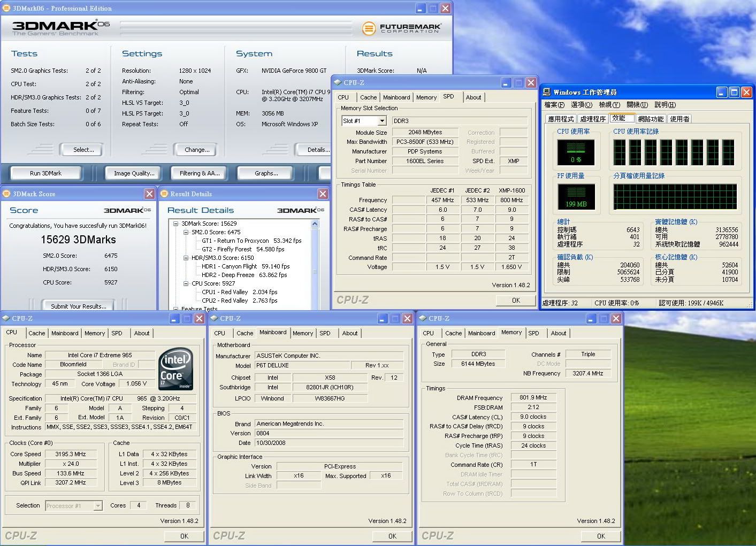The height and width of the screenshot is (546, 756).
Task: Click the 3DMark06 window title bar icon
Action: [6, 8]
